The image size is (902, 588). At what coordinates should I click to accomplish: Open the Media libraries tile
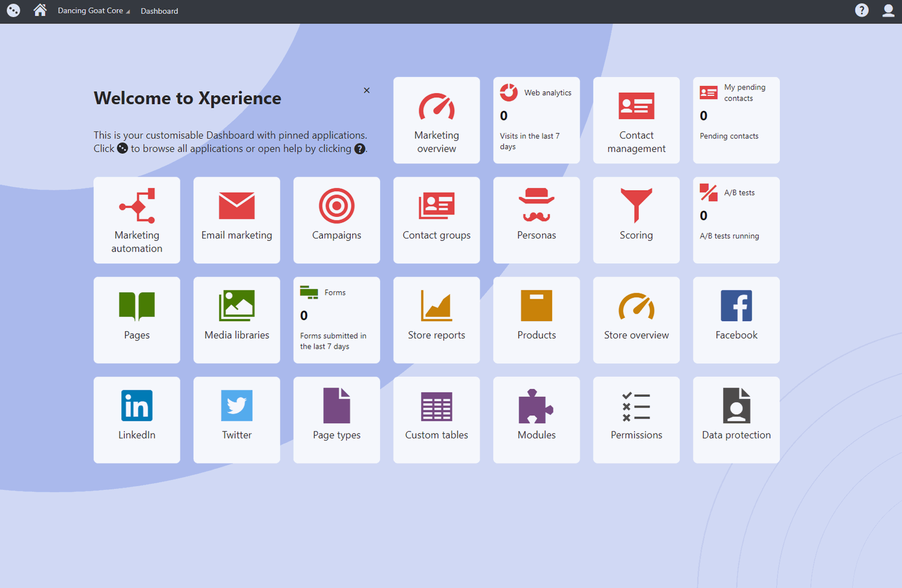pos(237,320)
